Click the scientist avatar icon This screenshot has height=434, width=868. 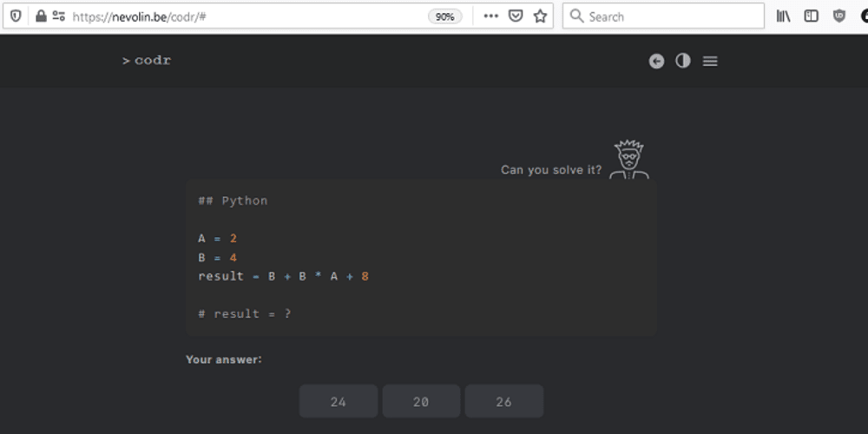[629, 160]
